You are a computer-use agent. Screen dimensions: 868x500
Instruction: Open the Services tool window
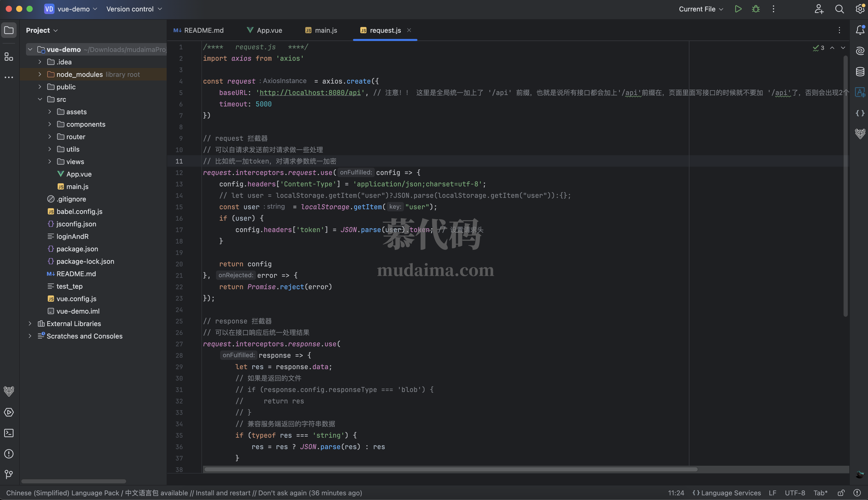tap(9, 413)
